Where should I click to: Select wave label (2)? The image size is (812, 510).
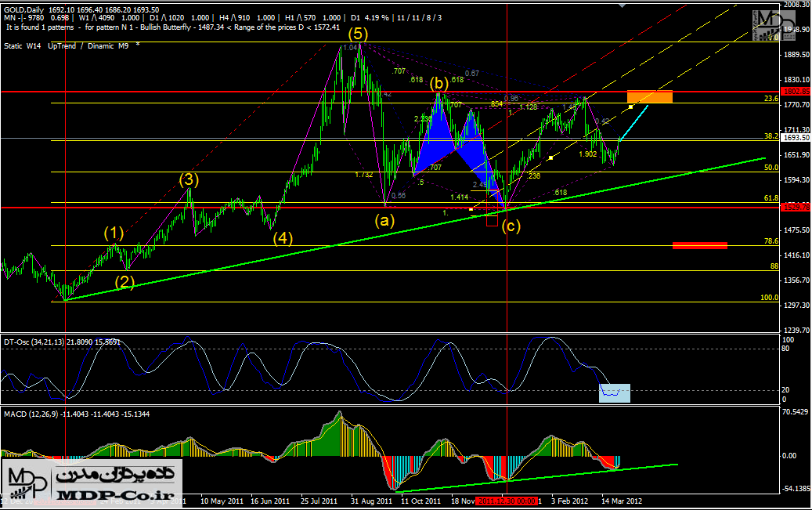[x=125, y=281]
